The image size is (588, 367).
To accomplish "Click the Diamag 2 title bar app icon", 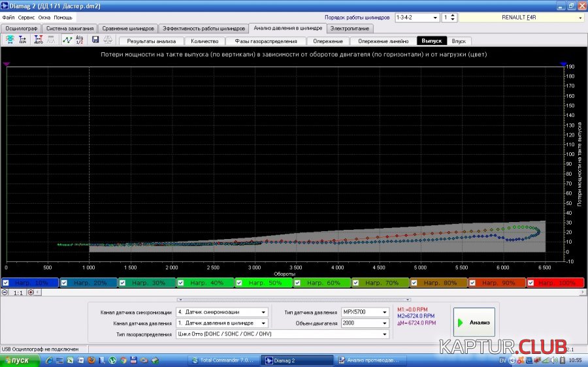I will point(5,6).
